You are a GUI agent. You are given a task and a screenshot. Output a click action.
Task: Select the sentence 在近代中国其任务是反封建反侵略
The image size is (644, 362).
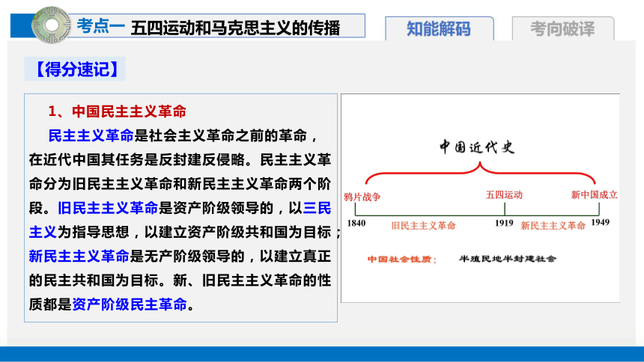137,159
